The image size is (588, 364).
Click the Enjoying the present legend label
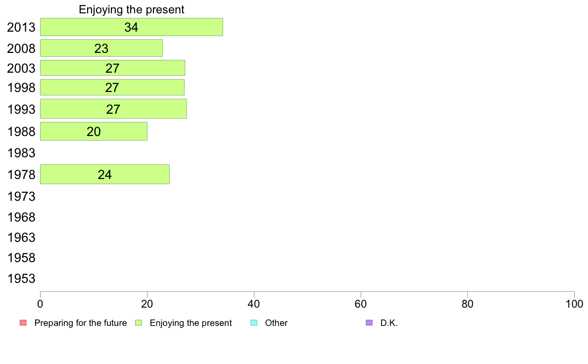pyautogui.click(x=191, y=323)
